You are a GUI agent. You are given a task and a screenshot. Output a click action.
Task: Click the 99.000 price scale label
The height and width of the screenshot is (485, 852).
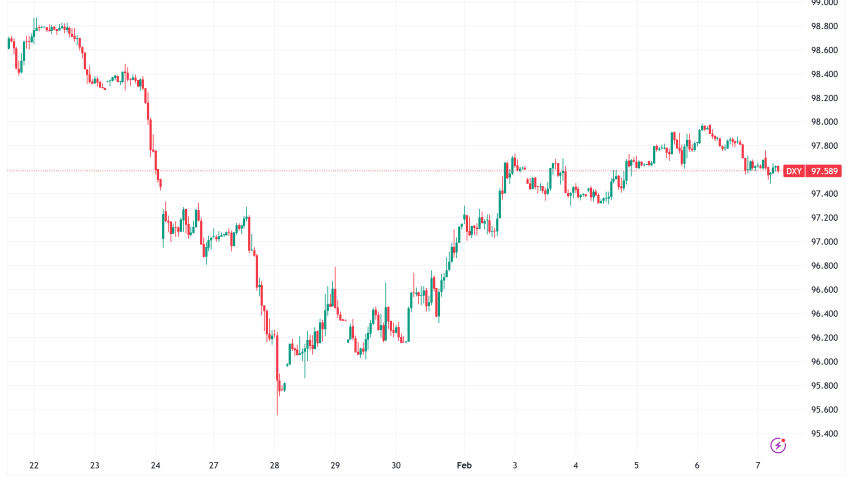(824, 3)
